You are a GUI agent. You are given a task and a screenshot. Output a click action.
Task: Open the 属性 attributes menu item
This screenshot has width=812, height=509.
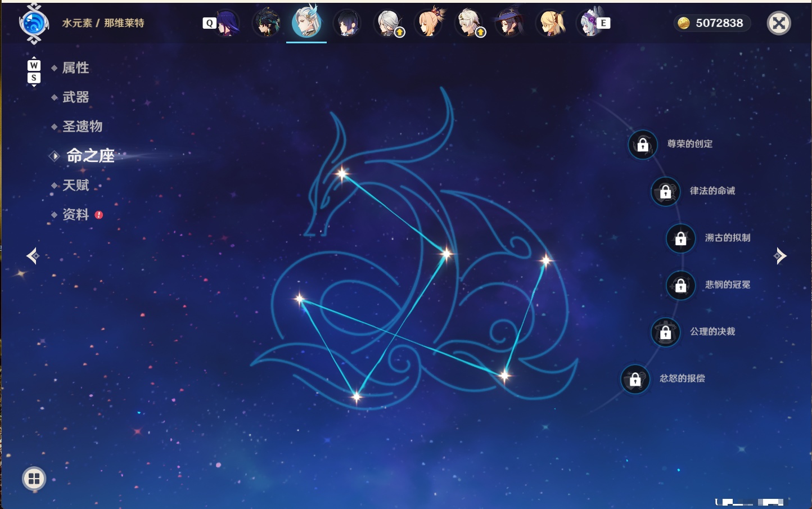(x=76, y=68)
